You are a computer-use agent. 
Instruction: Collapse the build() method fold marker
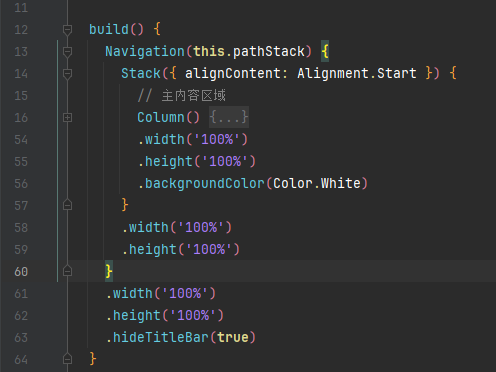point(67,30)
